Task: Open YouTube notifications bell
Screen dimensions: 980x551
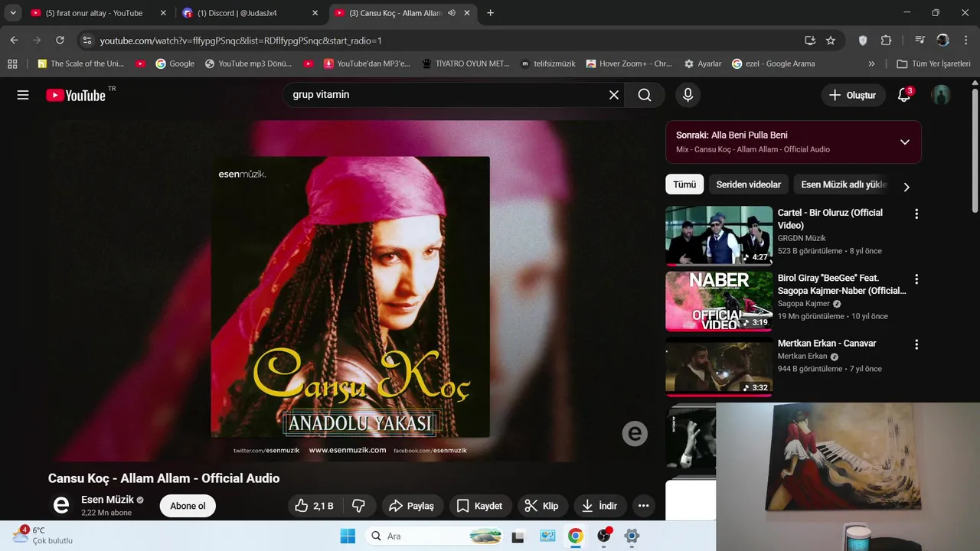Action: pos(904,95)
